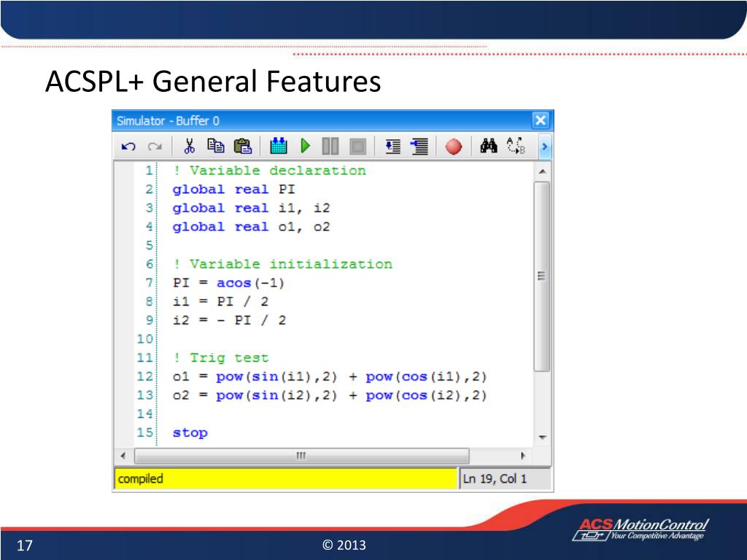Close the Simulator Buffer 0 window
Viewport: 747px width, 560px height.
(541, 120)
